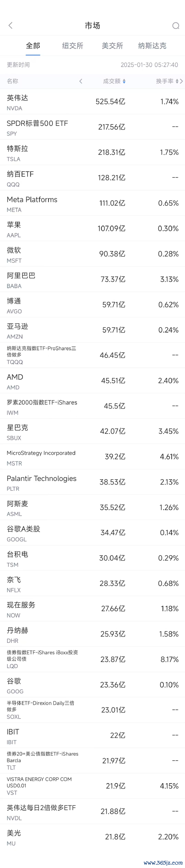Open the 美光 MU row
Screen dimensions: 185x868
[x=92, y=837]
